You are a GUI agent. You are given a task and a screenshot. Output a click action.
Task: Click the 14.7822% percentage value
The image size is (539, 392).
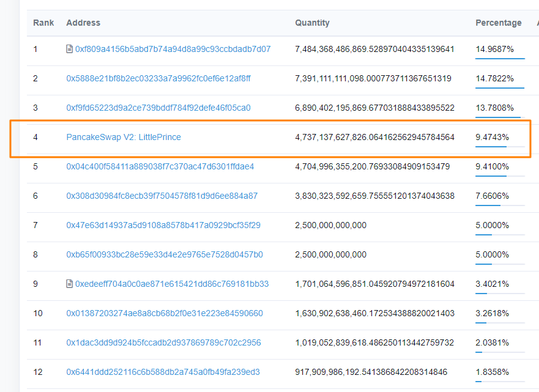494,78
